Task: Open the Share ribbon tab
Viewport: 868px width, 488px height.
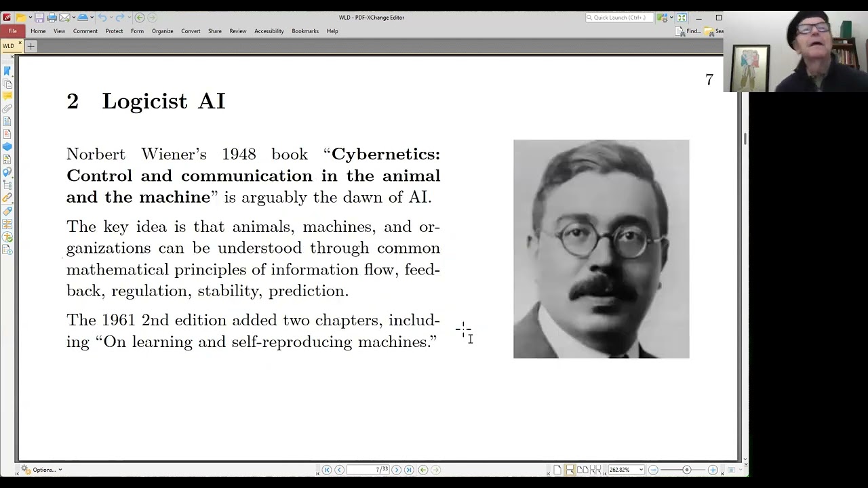Action: 215,31
